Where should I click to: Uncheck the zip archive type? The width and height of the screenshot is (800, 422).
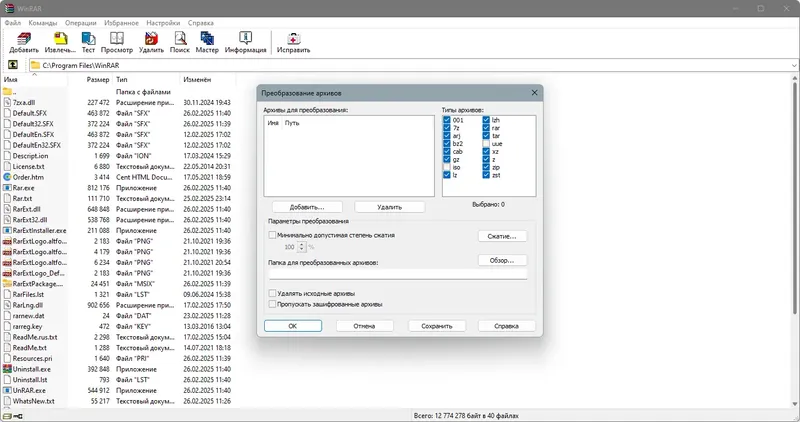tap(486, 167)
